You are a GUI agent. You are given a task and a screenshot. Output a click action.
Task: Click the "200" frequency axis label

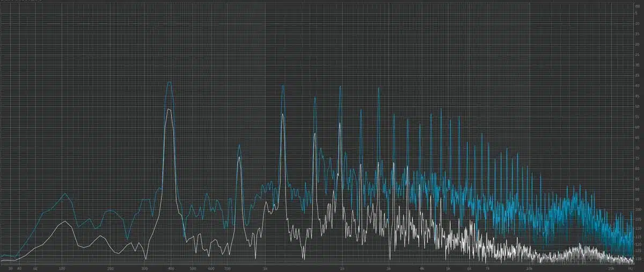111,268
